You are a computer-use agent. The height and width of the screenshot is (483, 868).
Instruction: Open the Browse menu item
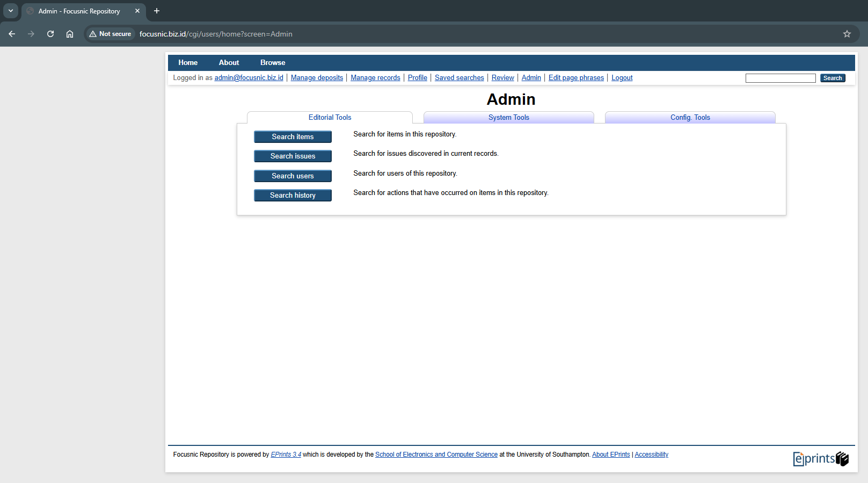pos(273,63)
